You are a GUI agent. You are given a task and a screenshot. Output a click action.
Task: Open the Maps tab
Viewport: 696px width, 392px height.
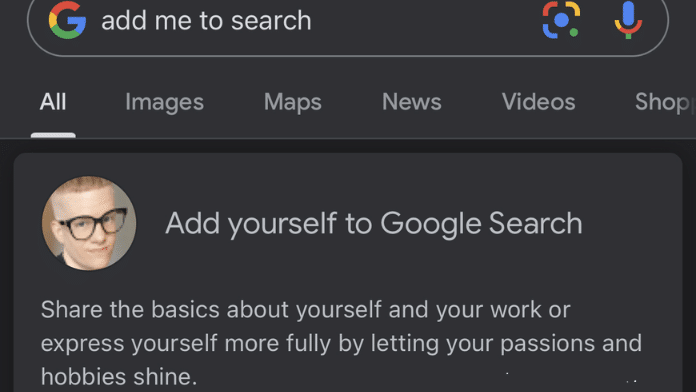click(x=293, y=102)
